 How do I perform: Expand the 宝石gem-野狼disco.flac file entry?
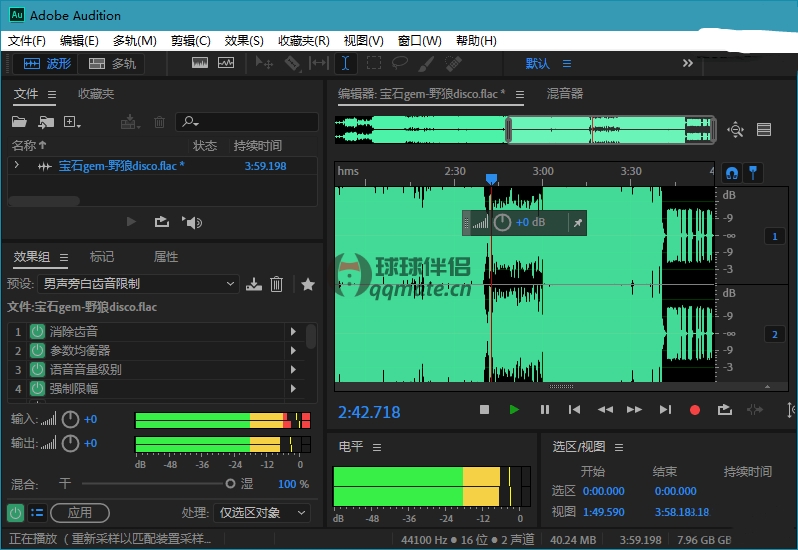(16, 166)
